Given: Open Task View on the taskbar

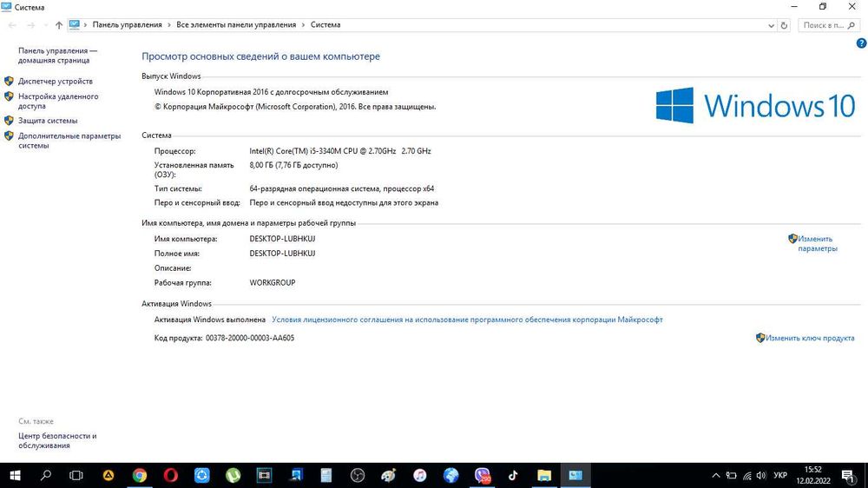Looking at the screenshot, I should 76,475.
